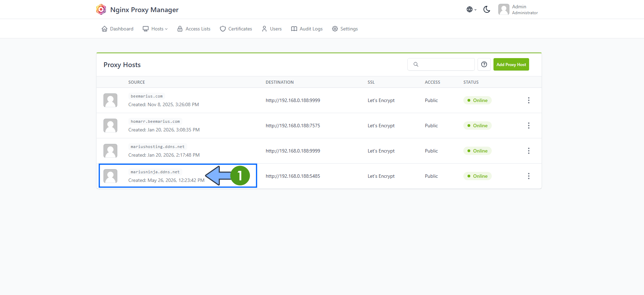Click the proxy hosts search field
This screenshot has height=295, width=644.
tap(441, 64)
